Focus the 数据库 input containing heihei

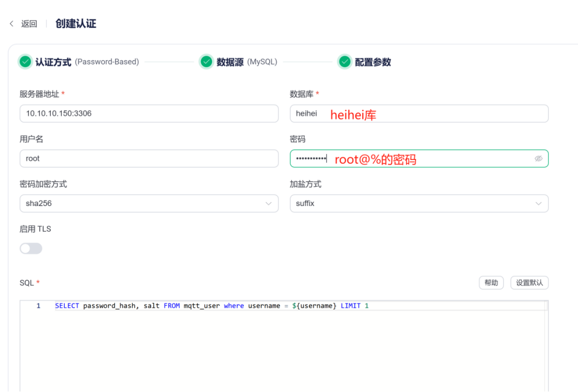[x=419, y=113]
